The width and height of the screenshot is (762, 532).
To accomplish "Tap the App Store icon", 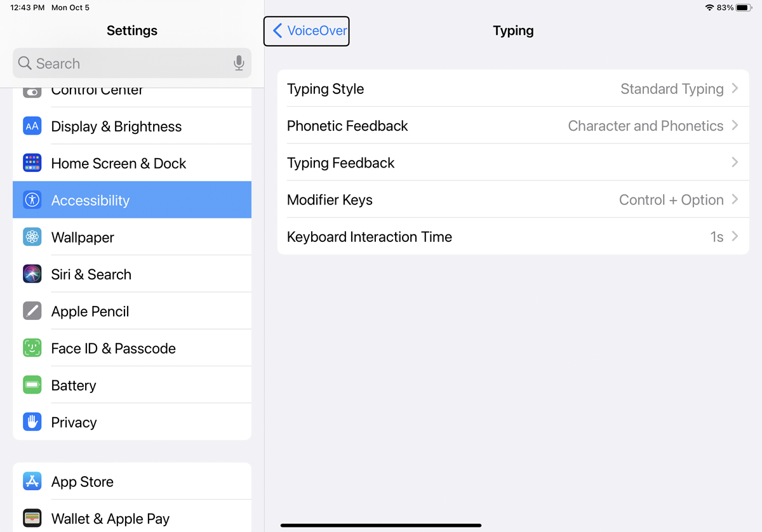I will coord(32,481).
